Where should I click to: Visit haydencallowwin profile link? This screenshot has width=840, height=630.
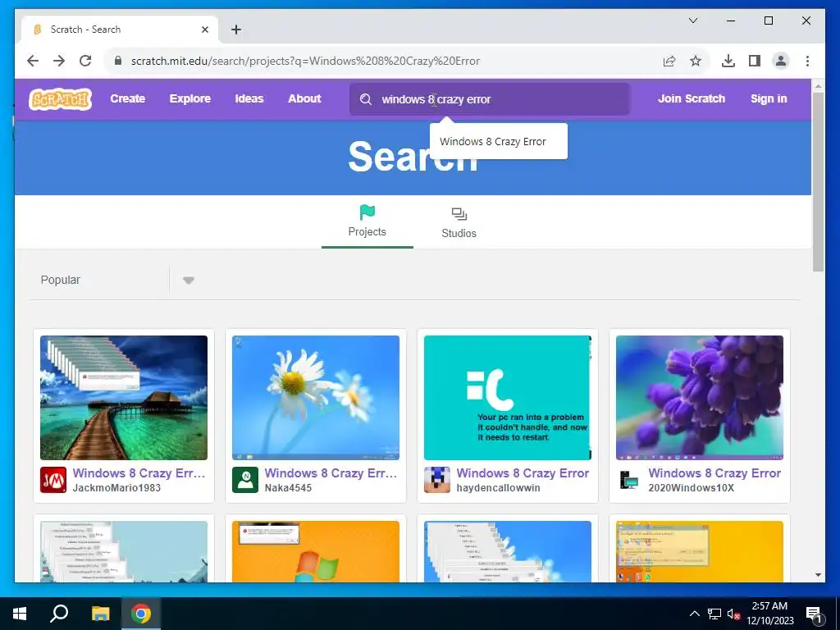pyautogui.click(x=498, y=488)
